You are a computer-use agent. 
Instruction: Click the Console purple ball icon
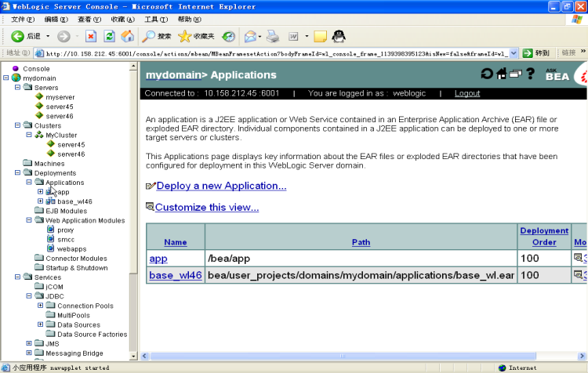[x=16, y=68]
